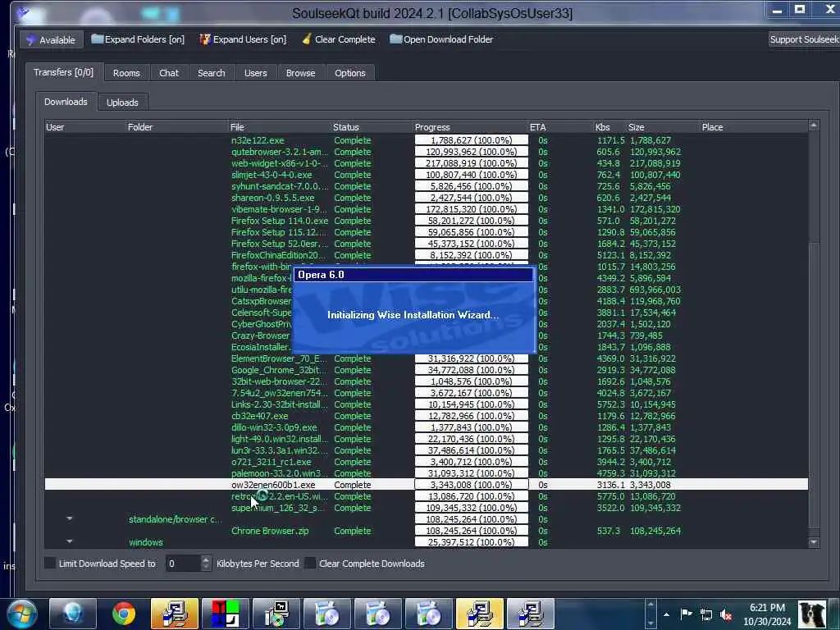Select file Links-2.30-32bit-install...
The height and width of the screenshot is (630, 840).
[x=279, y=404]
